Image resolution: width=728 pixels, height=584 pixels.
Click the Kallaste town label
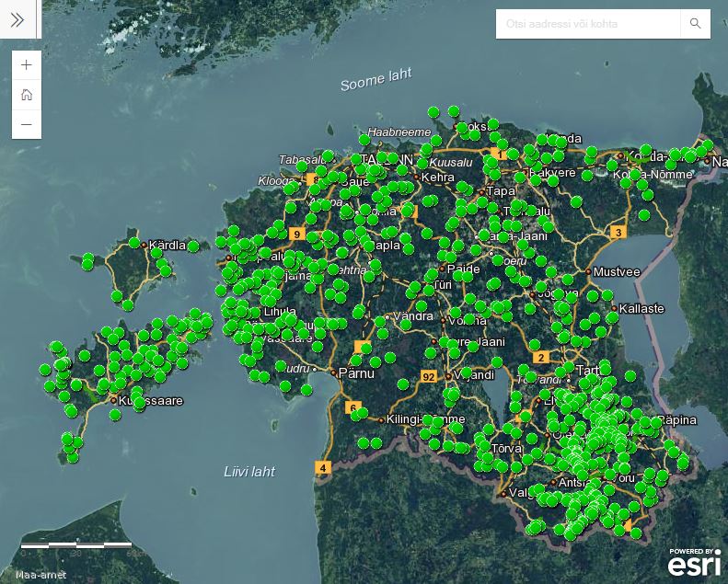[642, 309]
